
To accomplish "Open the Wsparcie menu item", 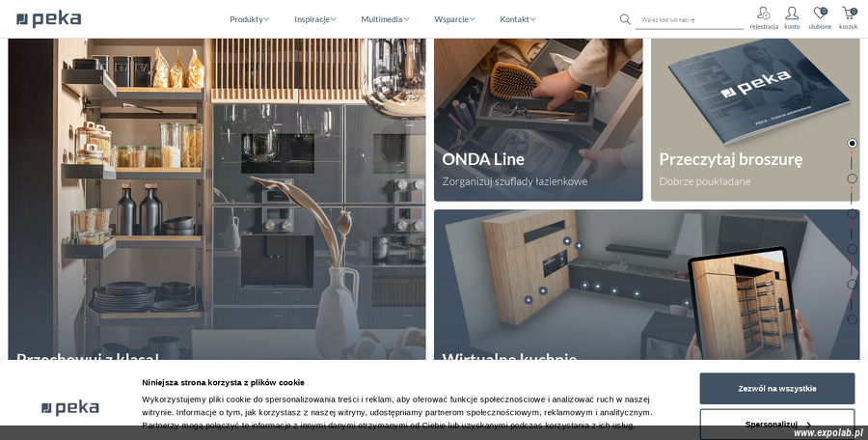I will pyautogui.click(x=454, y=19).
